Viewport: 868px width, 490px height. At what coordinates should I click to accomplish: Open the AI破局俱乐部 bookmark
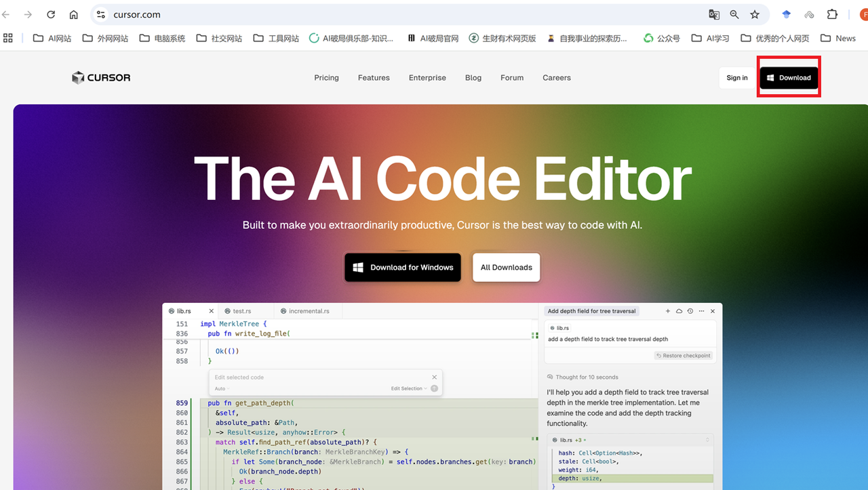tap(351, 38)
